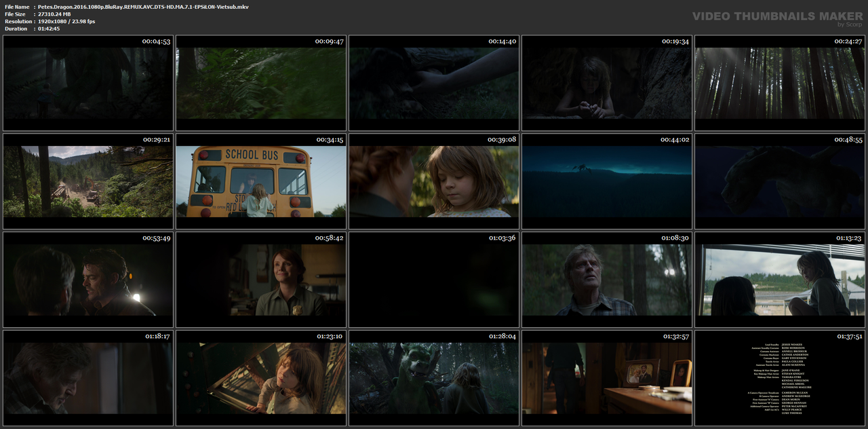View the thumbnail at 01:18:17

click(88, 378)
